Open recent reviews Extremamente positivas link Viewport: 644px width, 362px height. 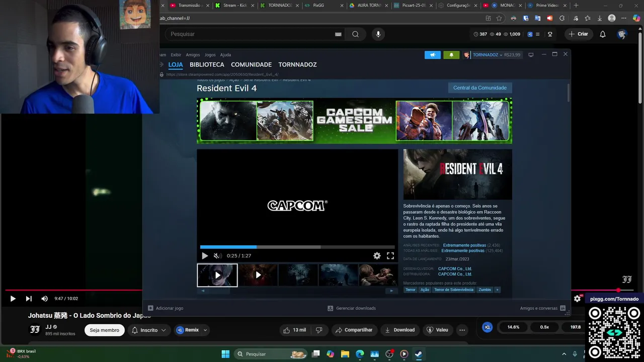(x=464, y=245)
